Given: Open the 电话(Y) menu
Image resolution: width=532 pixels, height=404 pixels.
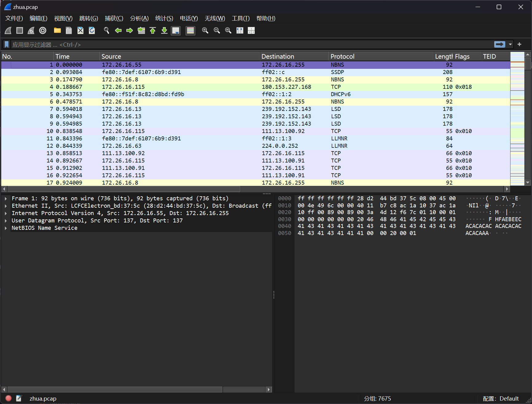Looking at the screenshot, I should (x=189, y=18).
